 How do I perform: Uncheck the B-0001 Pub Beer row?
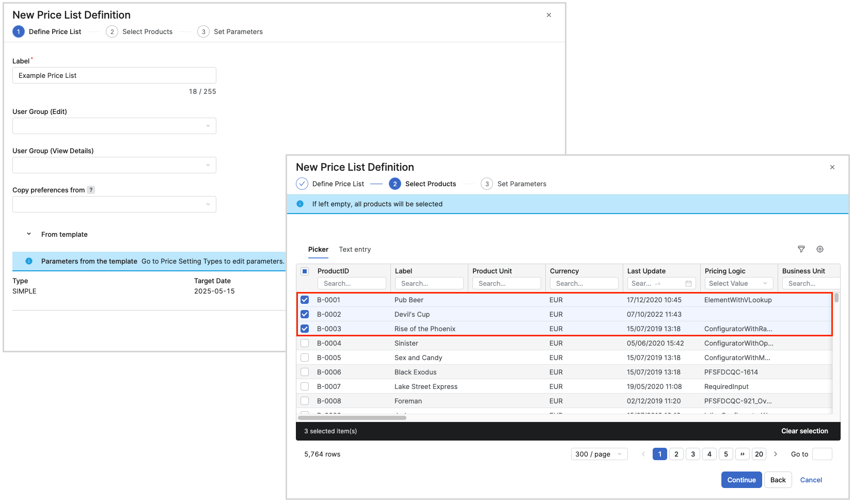[x=305, y=300]
